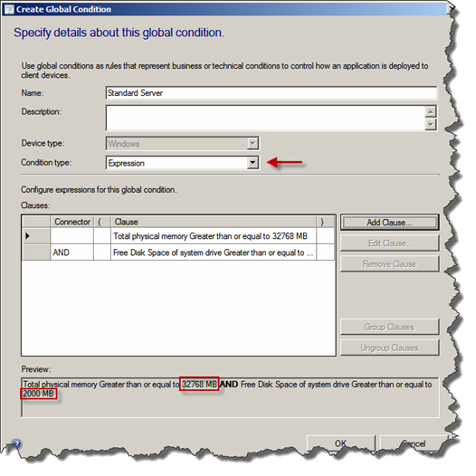Click the help icon at bottom left
This screenshot has width=476, height=476.
point(16,444)
